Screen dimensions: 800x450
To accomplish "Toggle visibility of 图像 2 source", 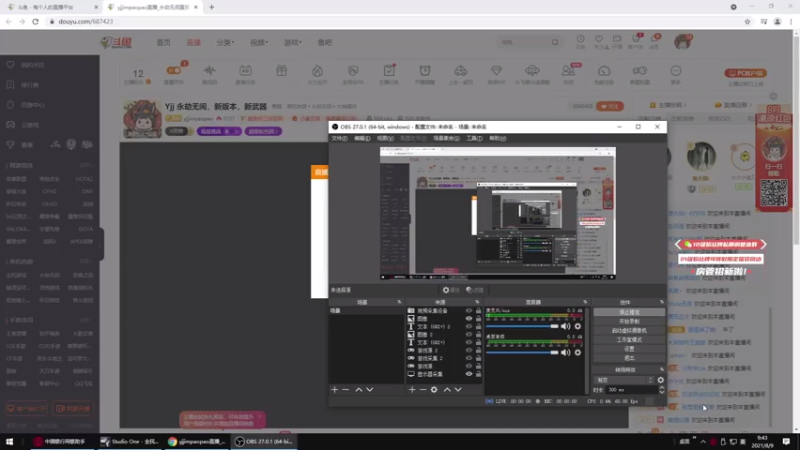I will pos(469,334).
